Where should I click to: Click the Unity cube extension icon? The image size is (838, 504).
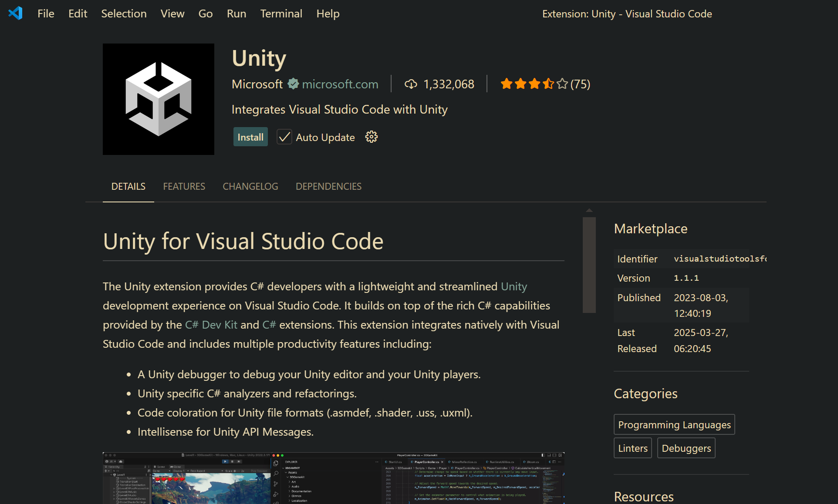[159, 99]
